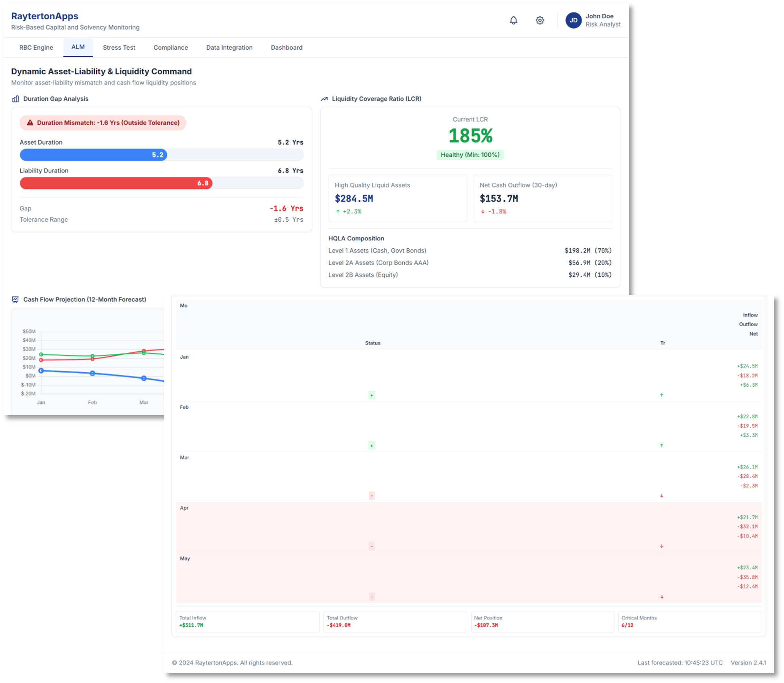Click the red Liability Duration bar
Image resolution: width=784 pixels, height=683 pixels.
pos(115,183)
